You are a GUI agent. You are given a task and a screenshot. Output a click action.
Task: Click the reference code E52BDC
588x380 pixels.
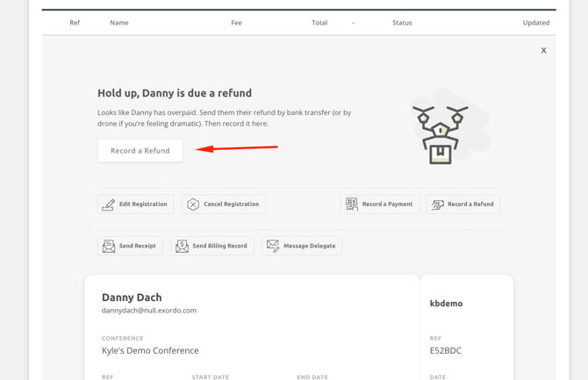click(x=446, y=351)
